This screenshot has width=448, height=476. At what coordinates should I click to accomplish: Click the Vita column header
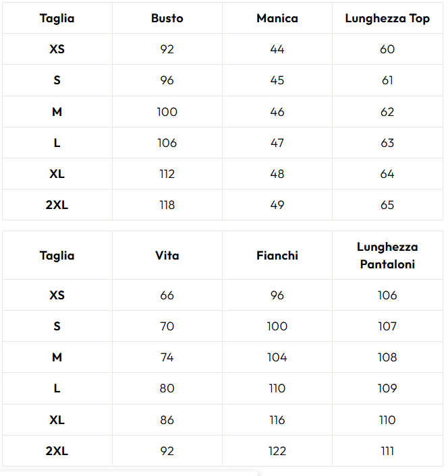click(x=167, y=256)
